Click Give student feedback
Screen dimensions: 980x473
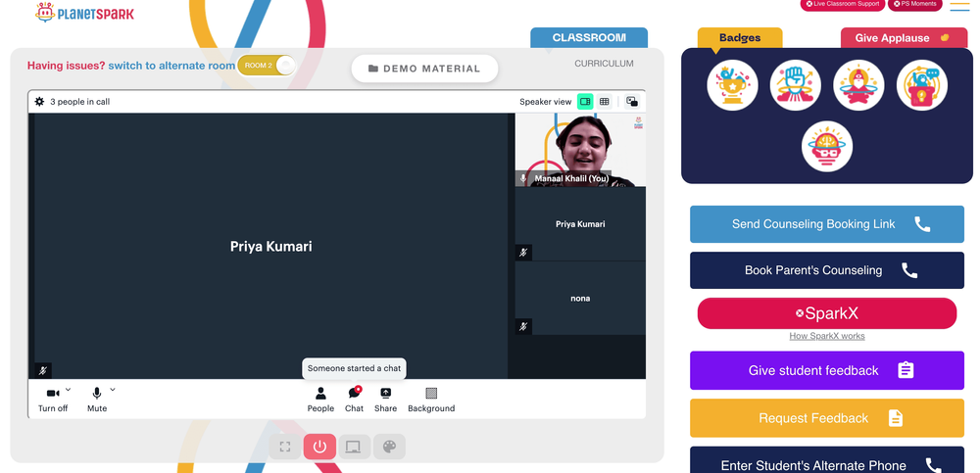pos(827,370)
